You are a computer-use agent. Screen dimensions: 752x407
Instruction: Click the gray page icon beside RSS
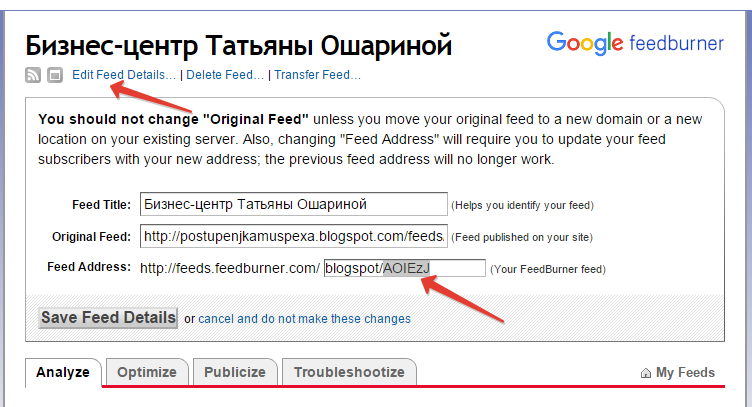pyautogui.click(x=55, y=75)
